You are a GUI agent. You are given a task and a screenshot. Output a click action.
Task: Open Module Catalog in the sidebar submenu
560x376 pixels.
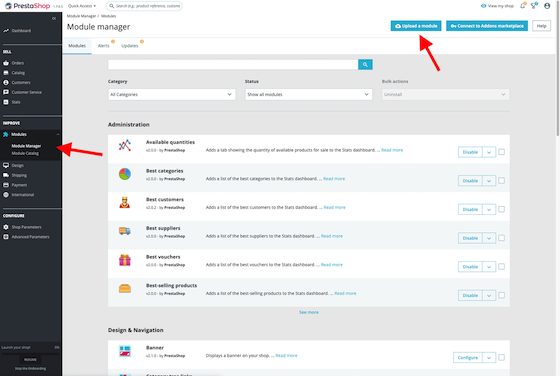pos(25,154)
